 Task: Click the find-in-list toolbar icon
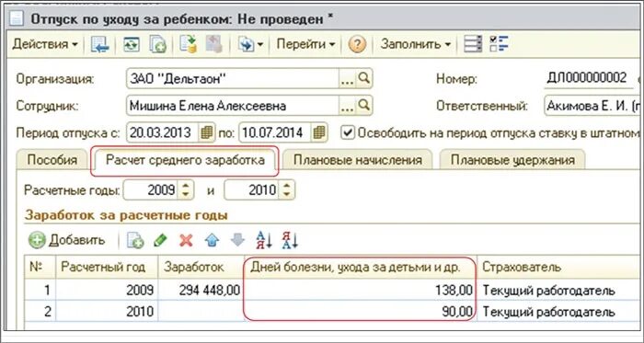(x=99, y=44)
